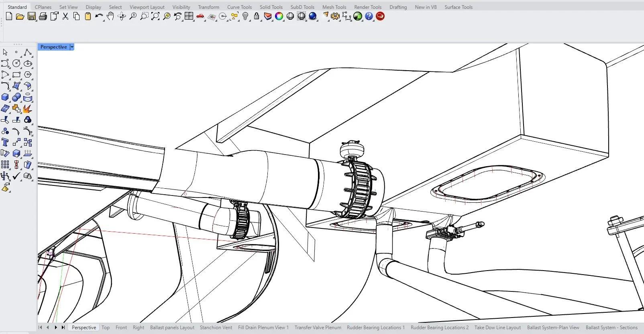
Task: Click the Explode tool icon
Action: 28,109
